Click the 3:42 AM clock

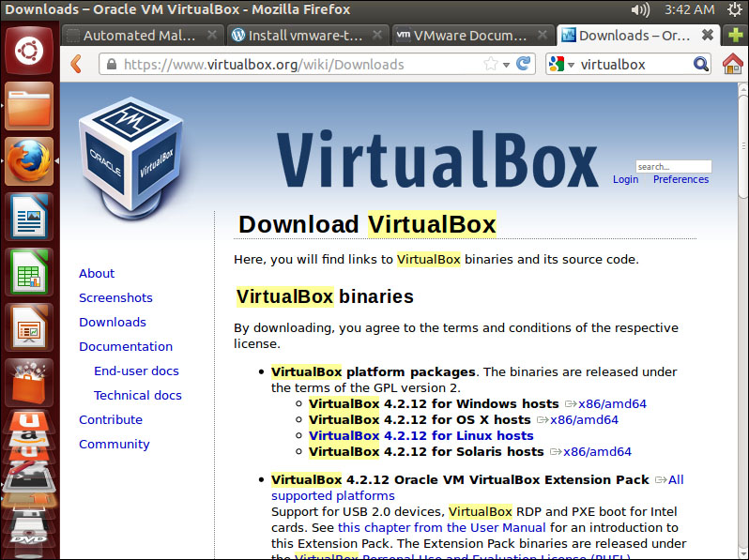pyautogui.click(x=689, y=9)
